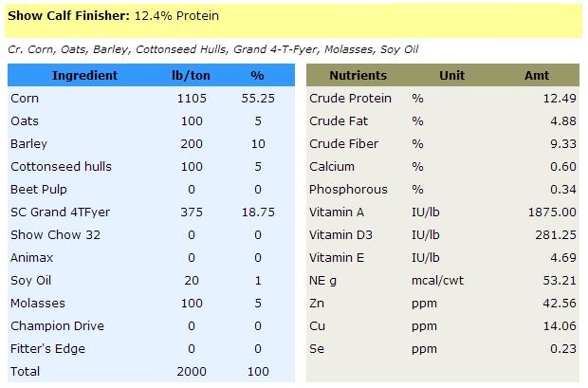
Task: Click the italic ingredient summary line
Action: pyautogui.click(x=212, y=49)
